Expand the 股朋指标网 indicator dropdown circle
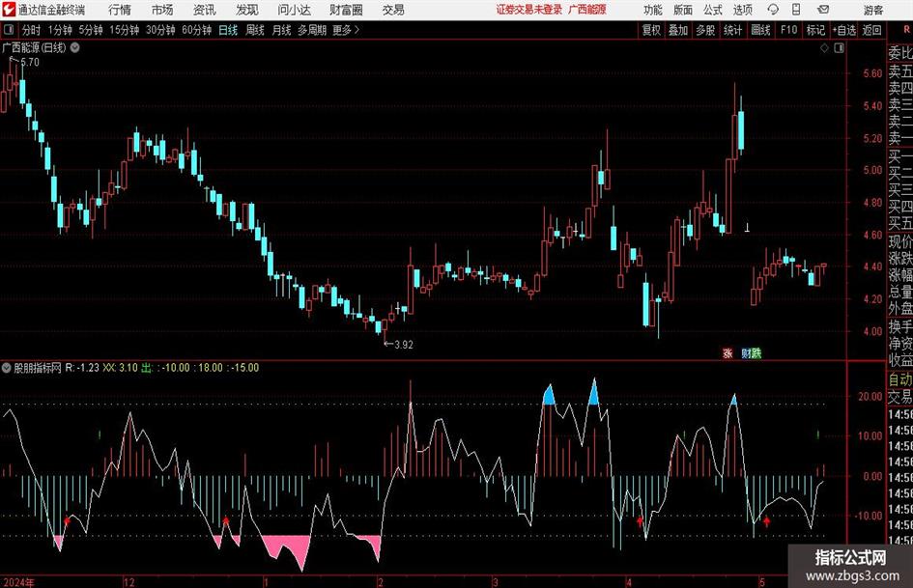Viewport: 913px width, 588px height. coord(7,368)
